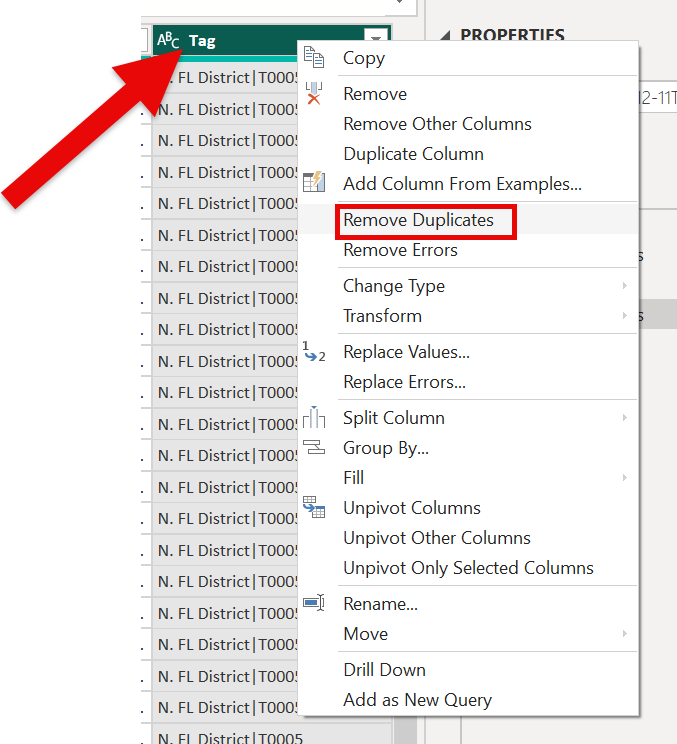The image size is (677, 744).
Task: Click the Replace Values icon
Action: point(314,351)
